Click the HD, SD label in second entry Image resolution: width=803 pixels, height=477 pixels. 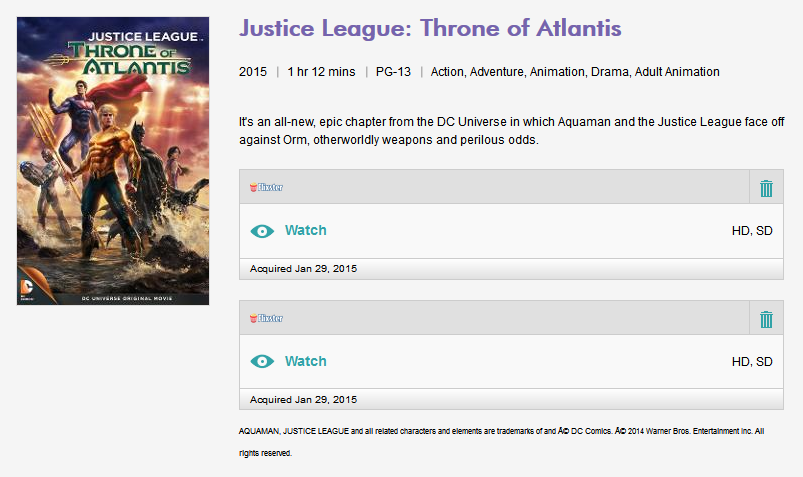752,362
